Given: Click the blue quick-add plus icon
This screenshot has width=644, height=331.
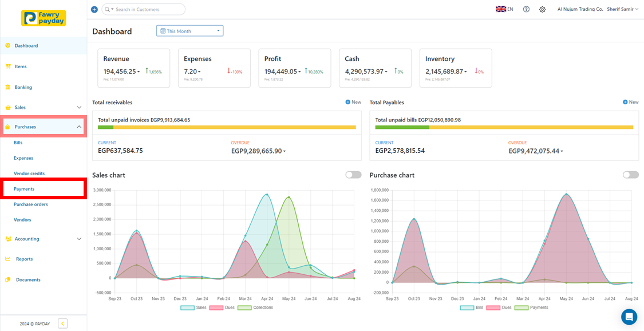Looking at the screenshot, I should coord(94,10).
